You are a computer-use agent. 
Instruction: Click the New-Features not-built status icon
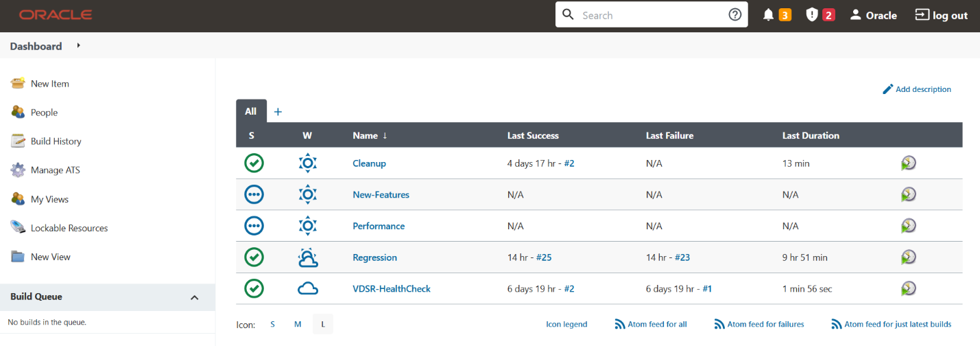[254, 194]
